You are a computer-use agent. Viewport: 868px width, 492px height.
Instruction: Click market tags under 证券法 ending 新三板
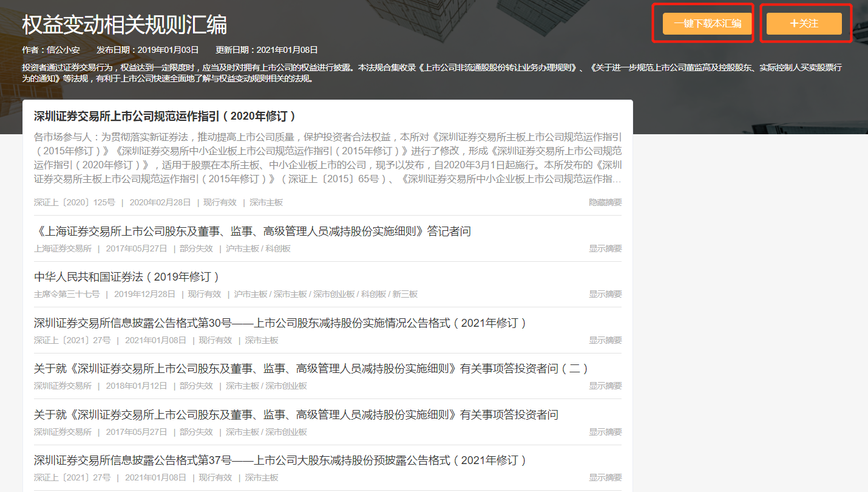pos(326,294)
